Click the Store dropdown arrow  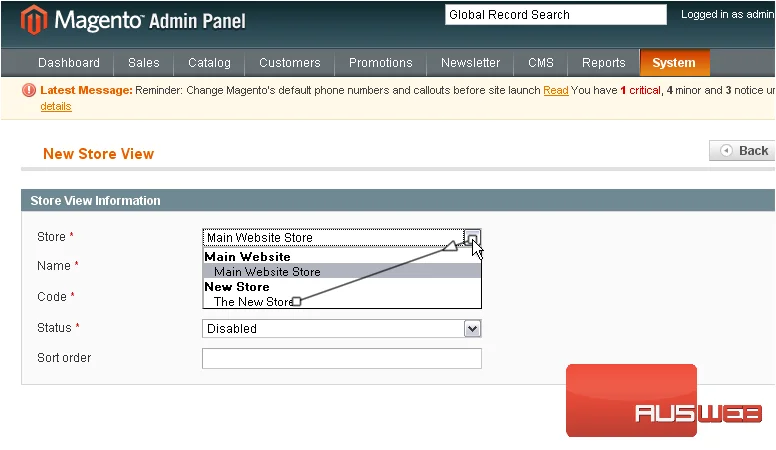tap(473, 238)
